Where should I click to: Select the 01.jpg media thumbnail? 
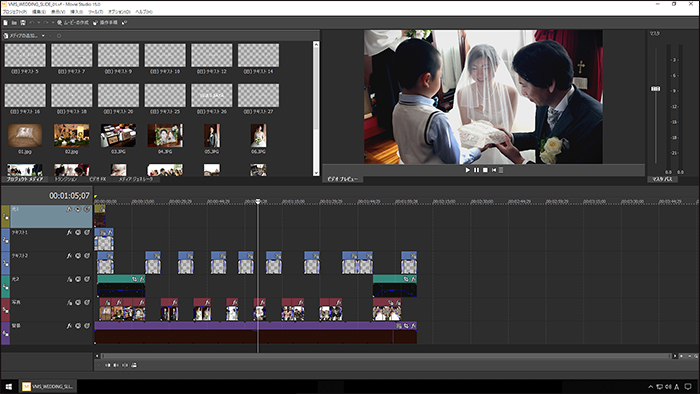[x=25, y=136]
